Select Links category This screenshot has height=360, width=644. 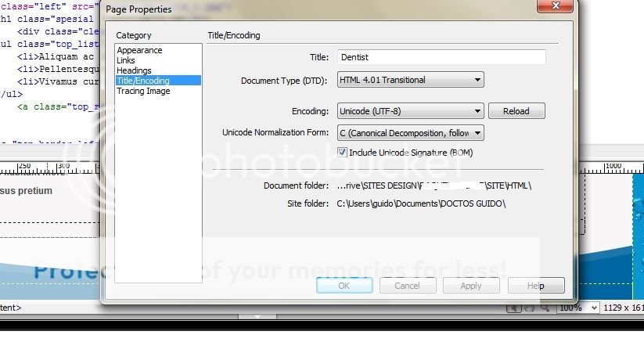126,60
